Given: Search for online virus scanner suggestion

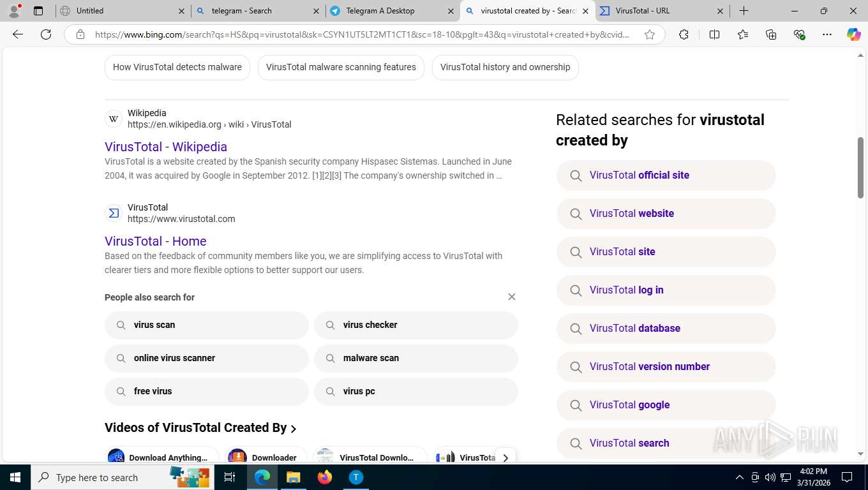Looking at the screenshot, I should 207,358.
